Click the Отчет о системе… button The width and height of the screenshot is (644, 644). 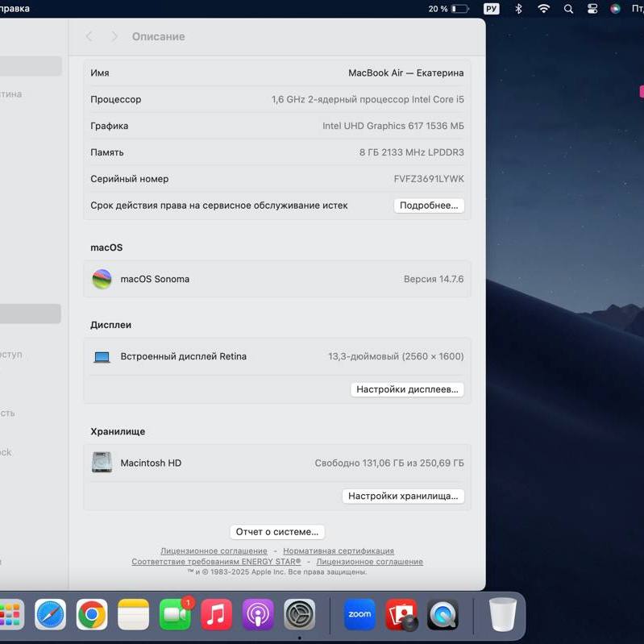pyautogui.click(x=276, y=532)
